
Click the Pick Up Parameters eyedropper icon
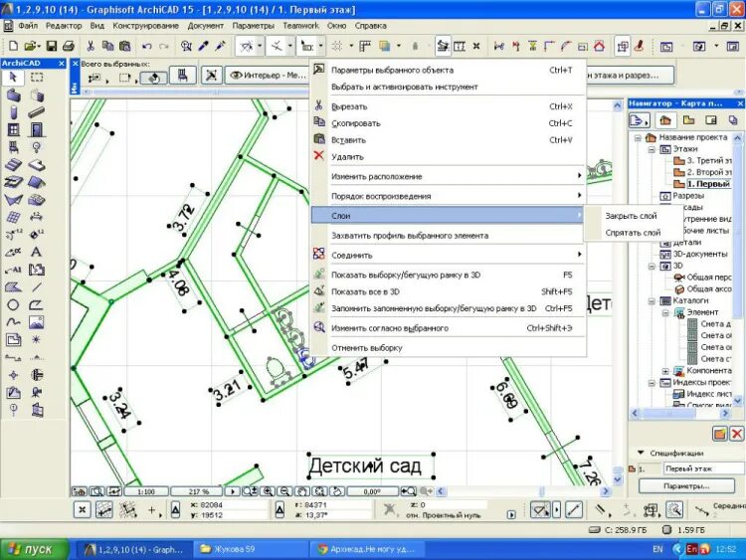(x=204, y=46)
